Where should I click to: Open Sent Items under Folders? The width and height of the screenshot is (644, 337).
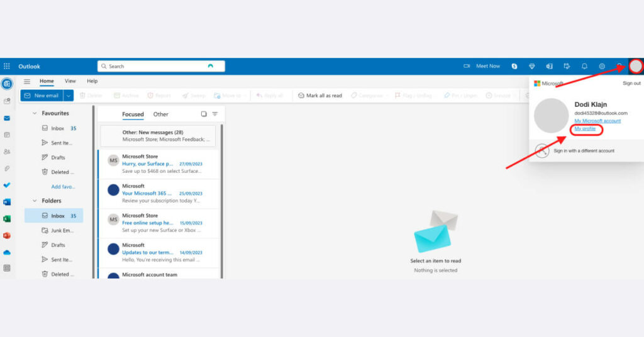(x=57, y=260)
